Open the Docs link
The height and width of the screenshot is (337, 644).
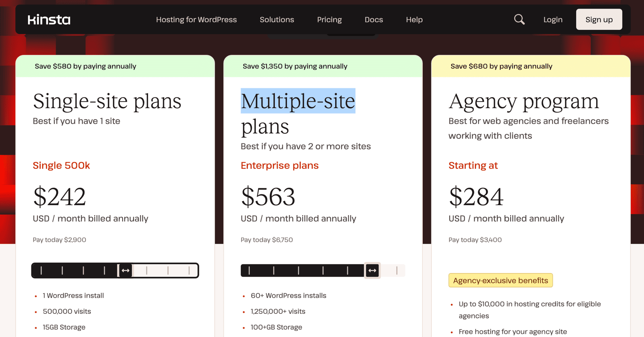point(374,19)
